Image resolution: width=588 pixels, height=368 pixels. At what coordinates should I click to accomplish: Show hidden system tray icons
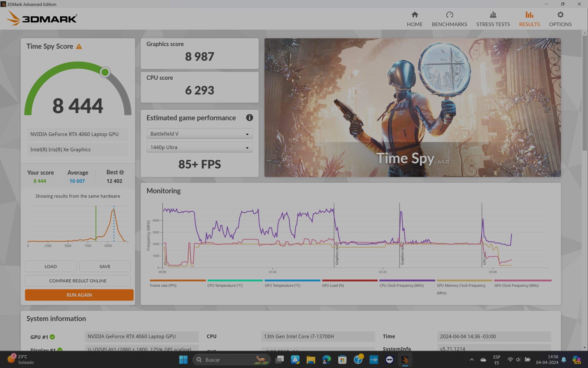pyautogui.click(x=472, y=359)
